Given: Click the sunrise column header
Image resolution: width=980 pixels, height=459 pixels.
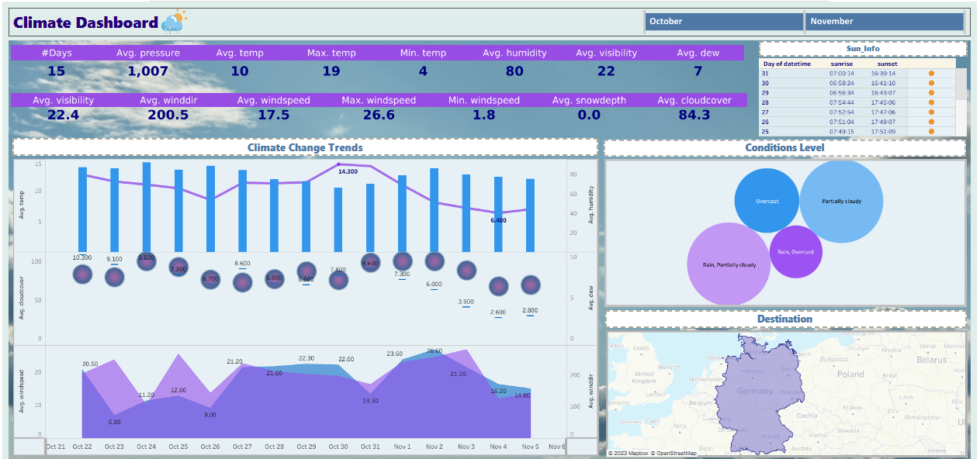Looking at the screenshot, I should (842, 64).
